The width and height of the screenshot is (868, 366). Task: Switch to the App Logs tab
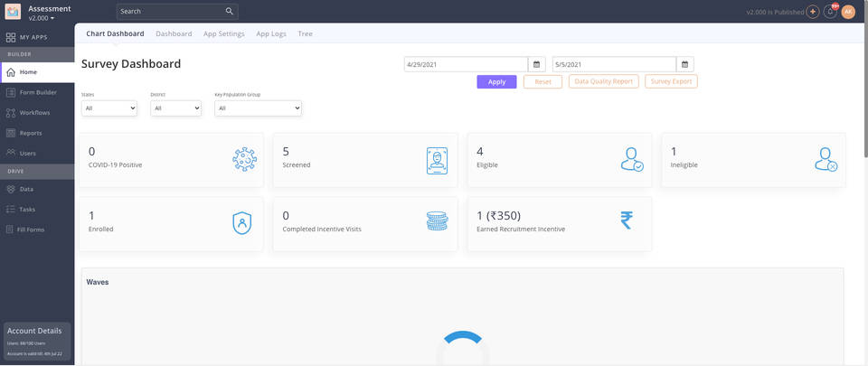pyautogui.click(x=271, y=33)
